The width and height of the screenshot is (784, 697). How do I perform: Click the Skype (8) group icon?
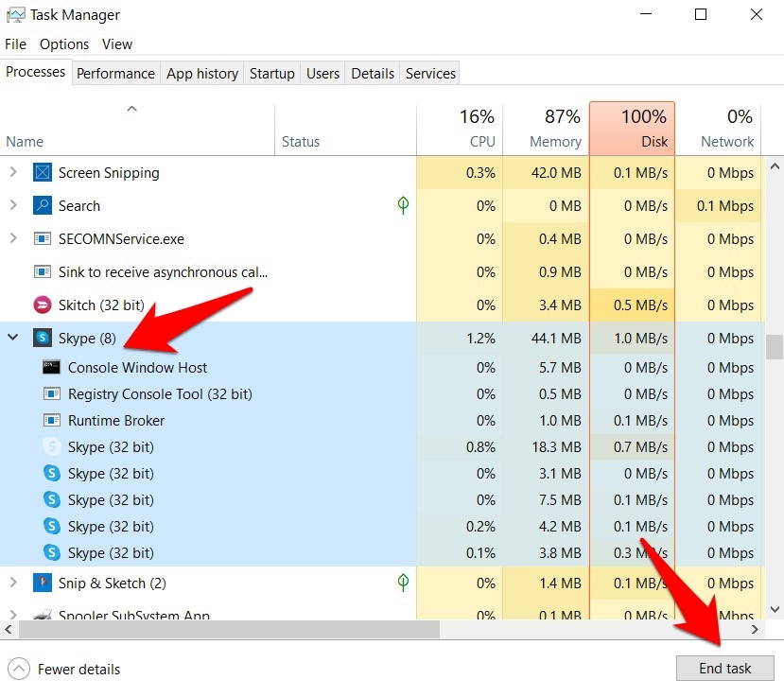pyautogui.click(x=43, y=338)
